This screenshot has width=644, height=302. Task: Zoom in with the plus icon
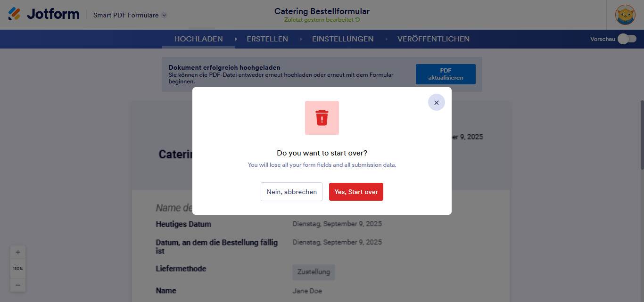tap(18, 252)
